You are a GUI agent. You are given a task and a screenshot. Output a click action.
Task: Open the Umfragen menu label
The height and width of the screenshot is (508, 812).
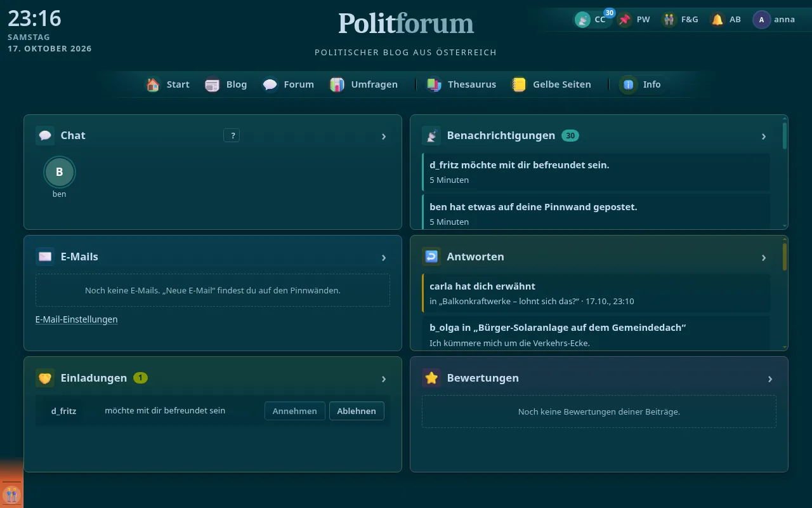point(374,84)
